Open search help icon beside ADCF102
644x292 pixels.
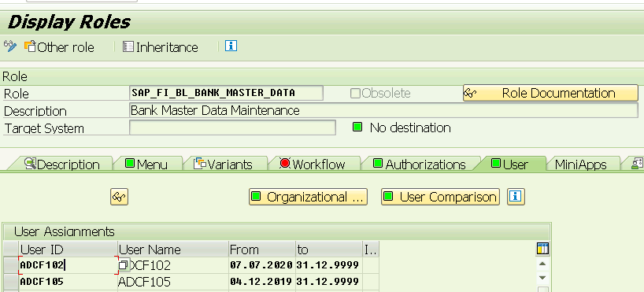tap(124, 265)
